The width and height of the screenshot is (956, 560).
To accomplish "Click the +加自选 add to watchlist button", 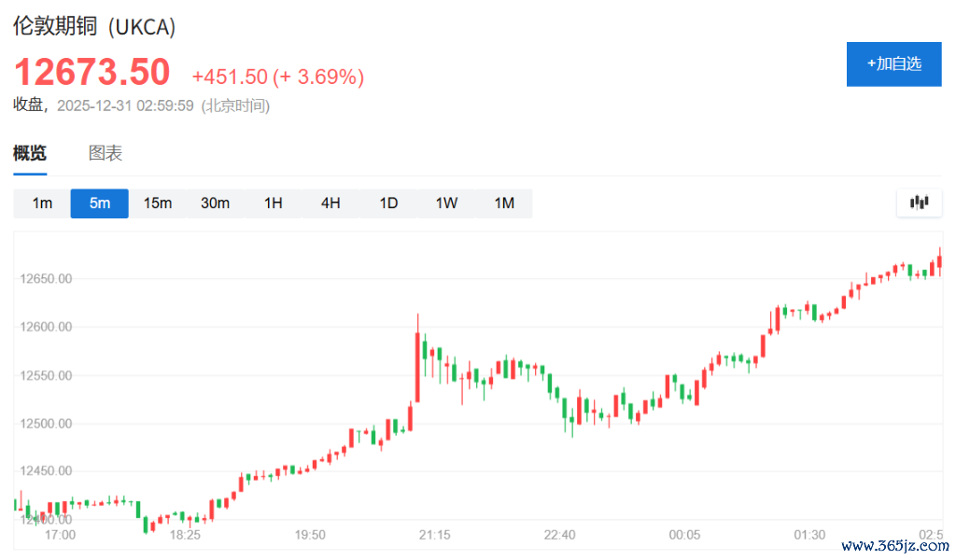I will tap(893, 64).
